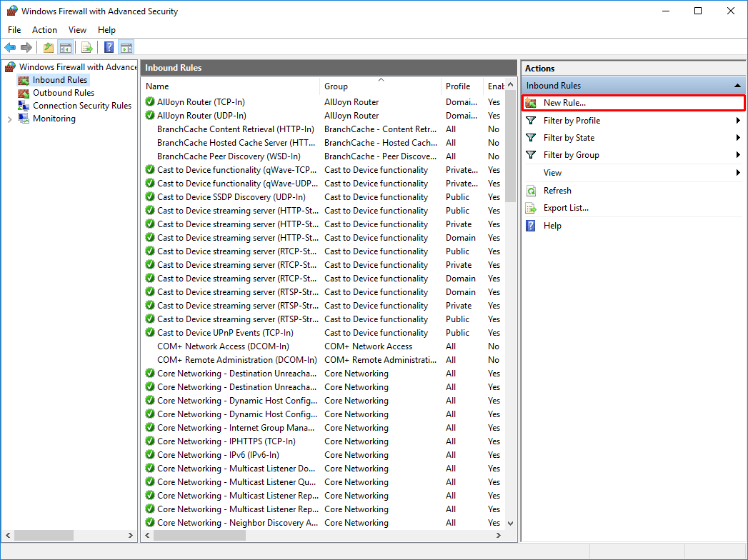The image size is (748, 560).
Task: Click the blue Help question mark icon
Action: click(109, 48)
